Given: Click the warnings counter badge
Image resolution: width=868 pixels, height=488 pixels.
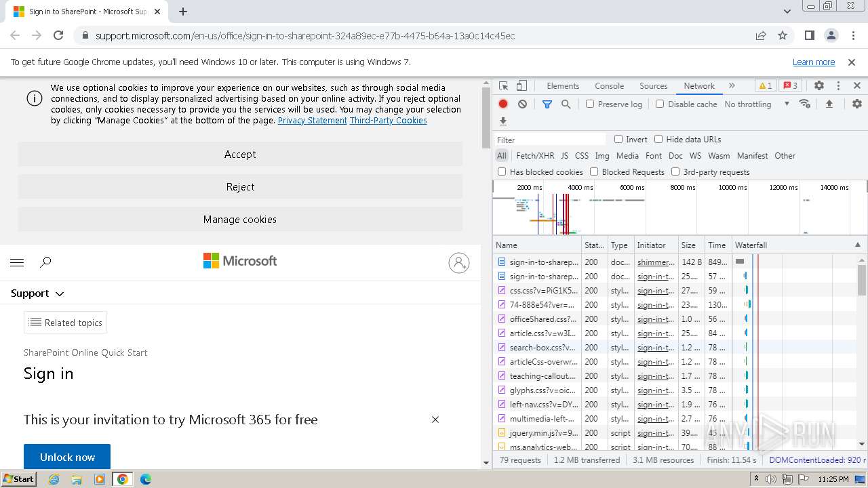Looking at the screenshot, I should (x=765, y=86).
